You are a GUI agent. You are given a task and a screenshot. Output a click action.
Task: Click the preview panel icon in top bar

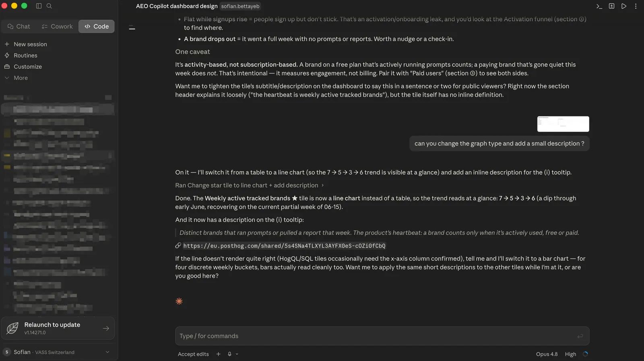611,6
